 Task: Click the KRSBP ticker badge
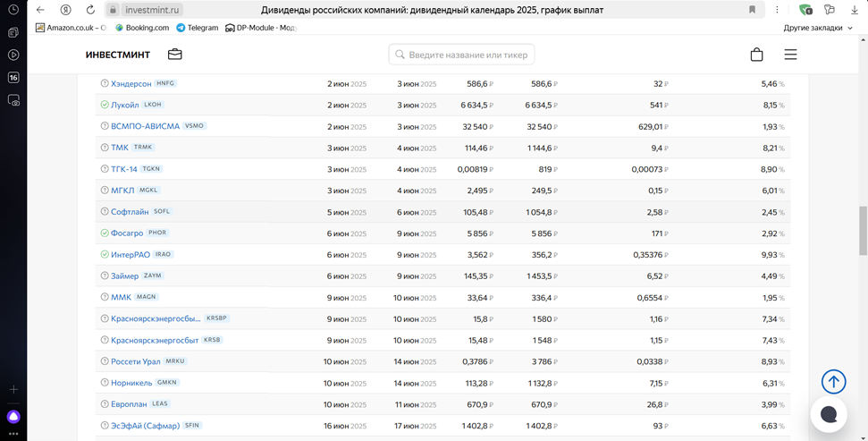tap(216, 318)
